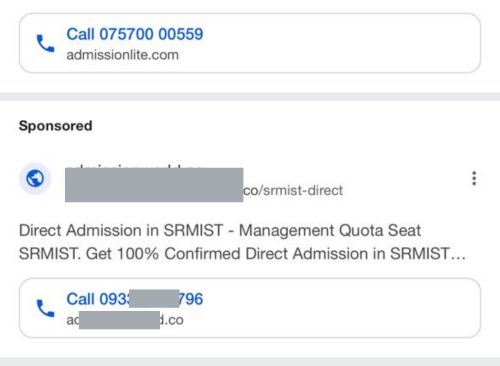Click 'Management Quota Seat' in the ad title
Image resolution: width=500 pixels, height=366 pixels.
click(330, 230)
